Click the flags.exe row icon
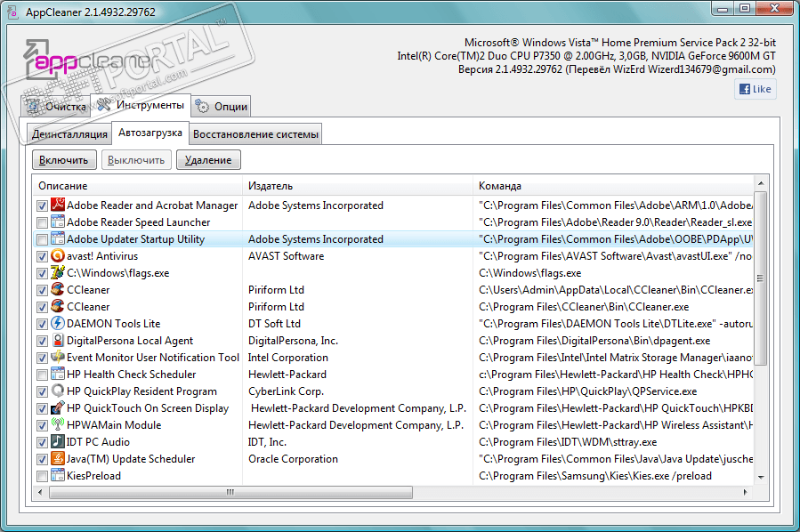The width and height of the screenshot is (800, 532). 58,272
